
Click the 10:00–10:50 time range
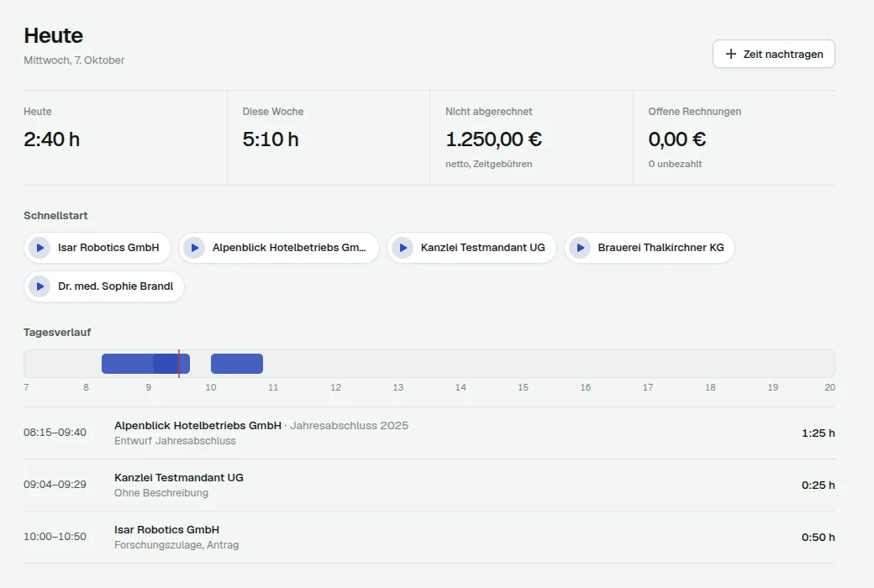[55, 537]
